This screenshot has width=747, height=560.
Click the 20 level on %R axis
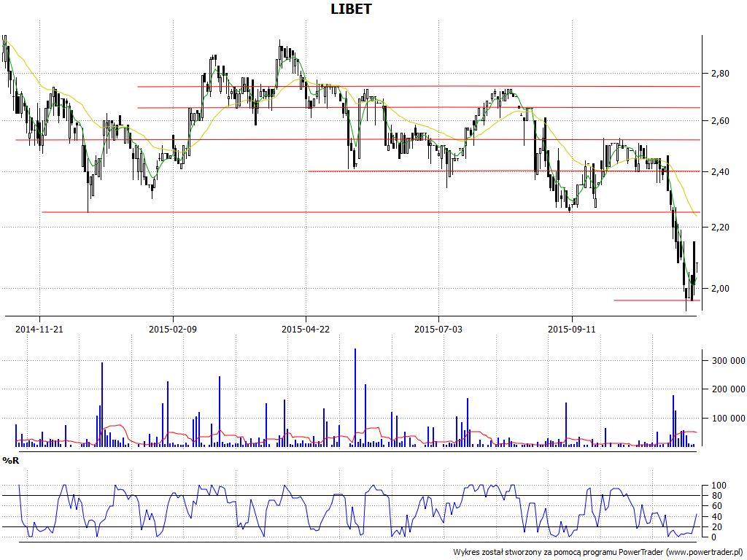coord(716,527)
